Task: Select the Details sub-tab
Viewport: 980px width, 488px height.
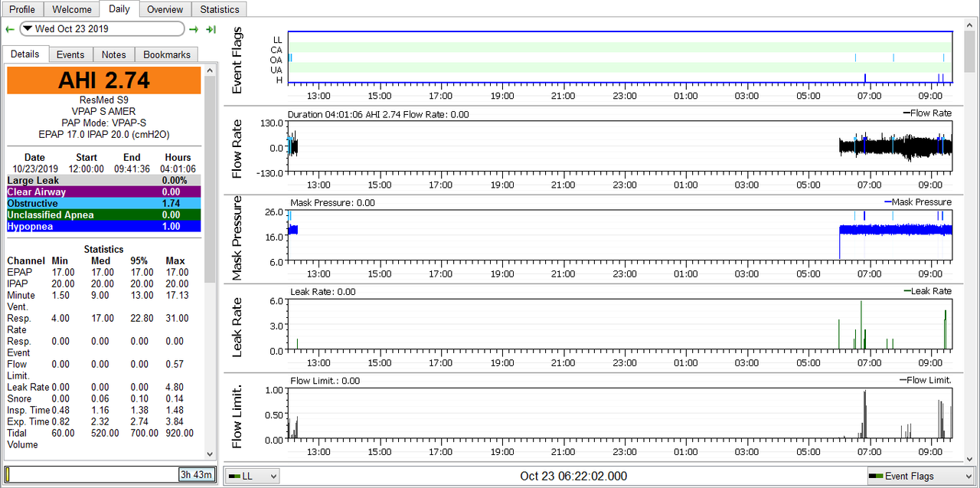Action: coord(24,54)
